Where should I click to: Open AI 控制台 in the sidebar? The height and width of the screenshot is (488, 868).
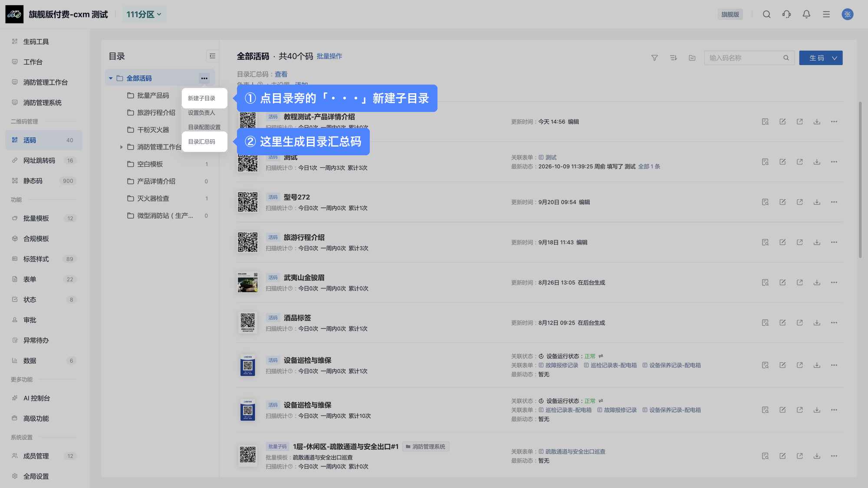pyautogui.click(x=43, y=398)
